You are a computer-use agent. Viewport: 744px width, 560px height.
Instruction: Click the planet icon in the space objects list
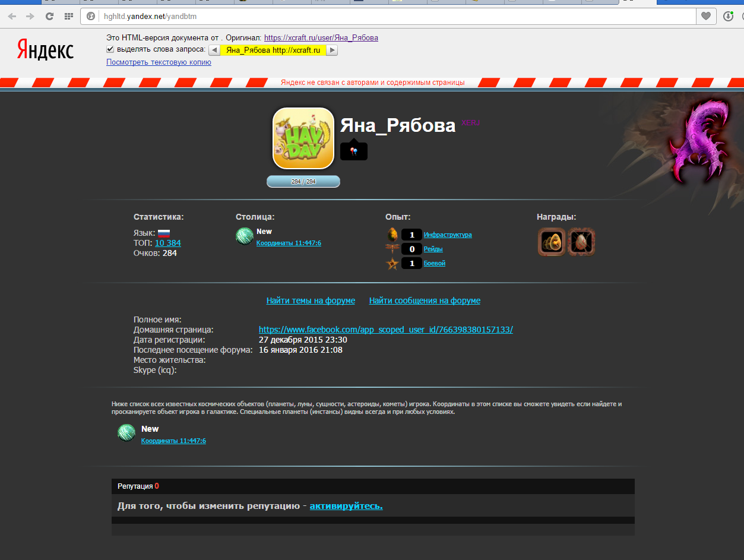(126, 433)
